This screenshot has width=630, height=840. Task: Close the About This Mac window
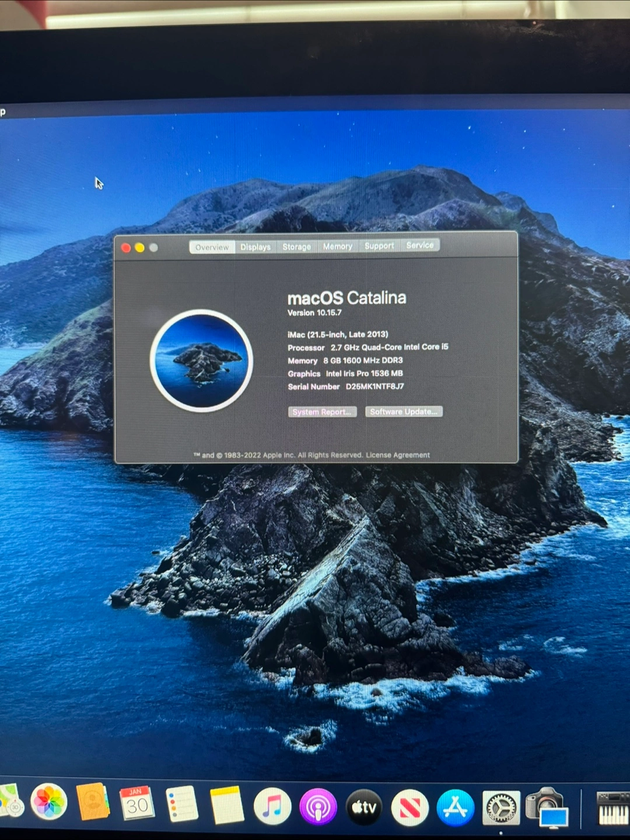click(125, 248)
